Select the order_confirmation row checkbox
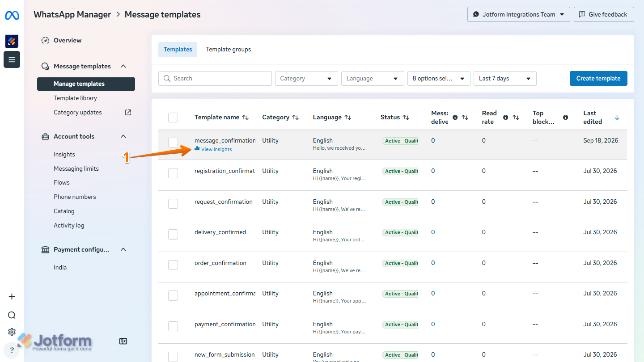 173,265
